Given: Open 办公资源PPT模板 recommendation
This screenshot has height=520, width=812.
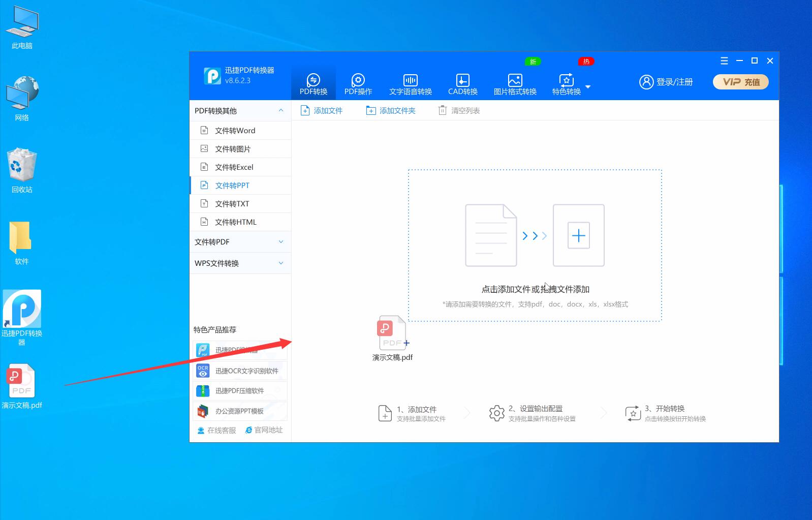Looking at the screenshot, I should pyautogui.click(x=240, y=411).
